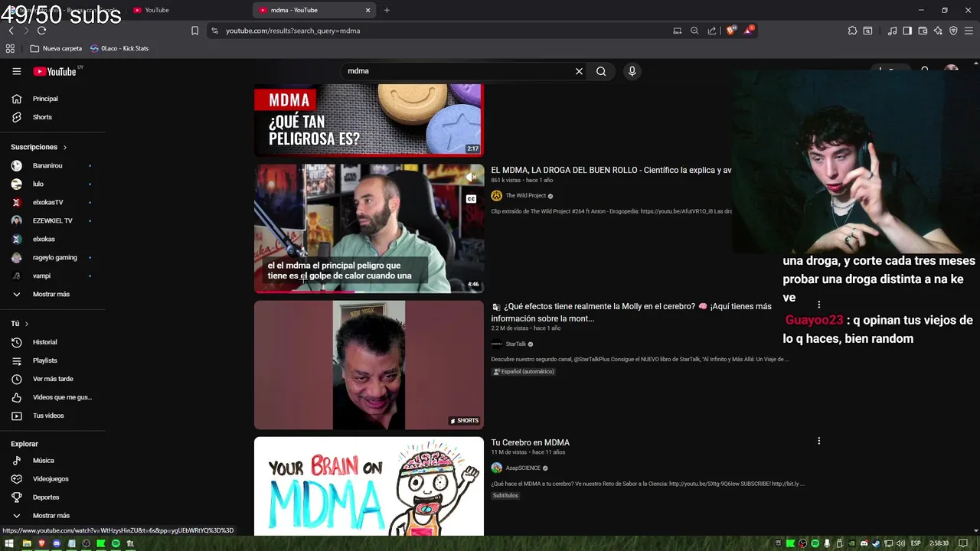
Task: Open a new browser tab
Action: click(x=387, y=10)
